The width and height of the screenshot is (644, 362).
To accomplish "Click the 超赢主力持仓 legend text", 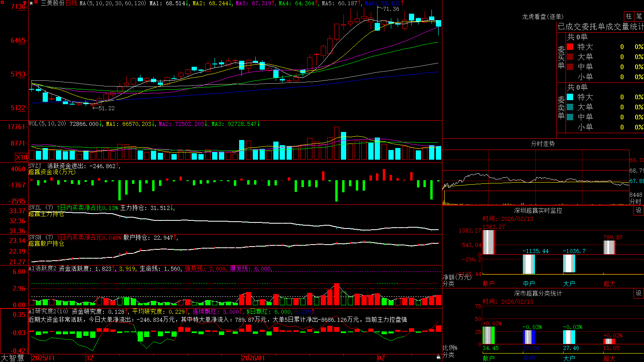I will 46,214.
